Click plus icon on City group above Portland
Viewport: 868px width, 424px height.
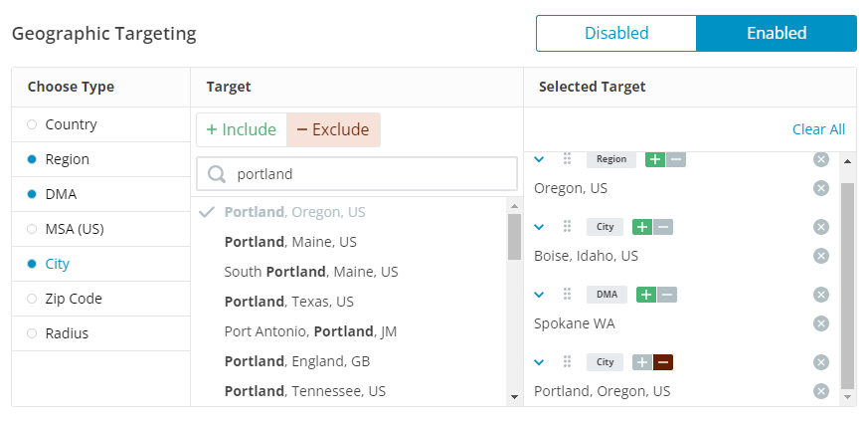click(642, 362)
